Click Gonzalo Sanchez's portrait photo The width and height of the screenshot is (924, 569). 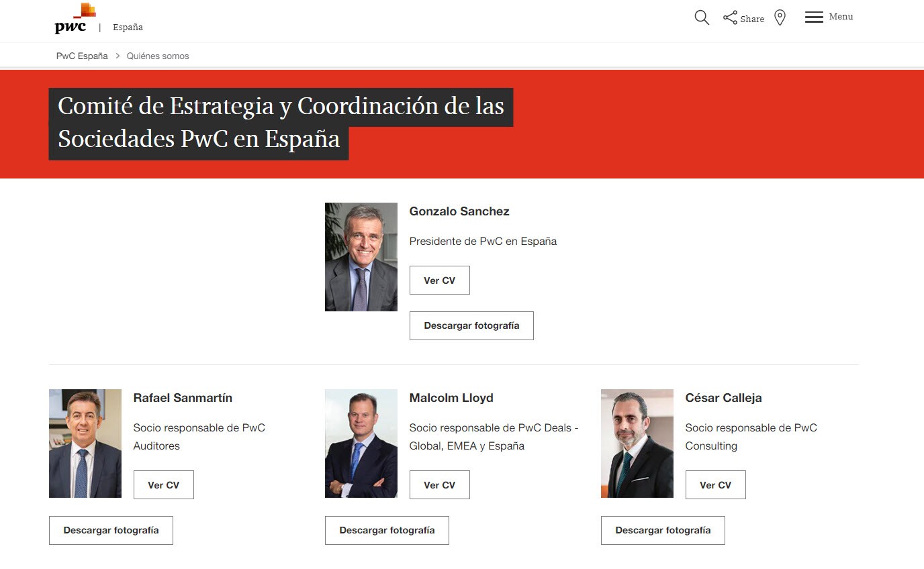click(x=361, y=257)
